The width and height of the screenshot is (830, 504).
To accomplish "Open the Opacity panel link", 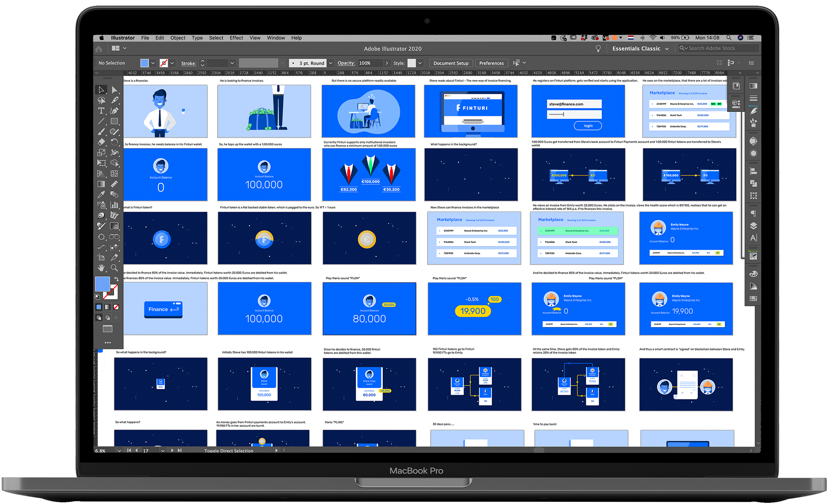I will [346, 63].
